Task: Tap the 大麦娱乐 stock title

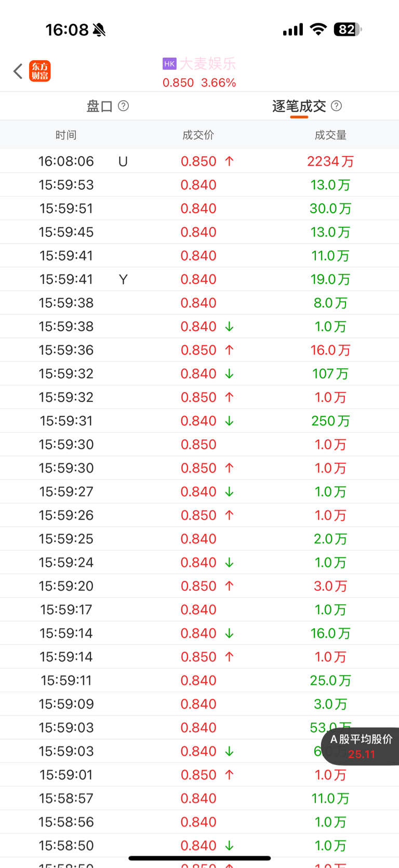Action: pos(207,64)
